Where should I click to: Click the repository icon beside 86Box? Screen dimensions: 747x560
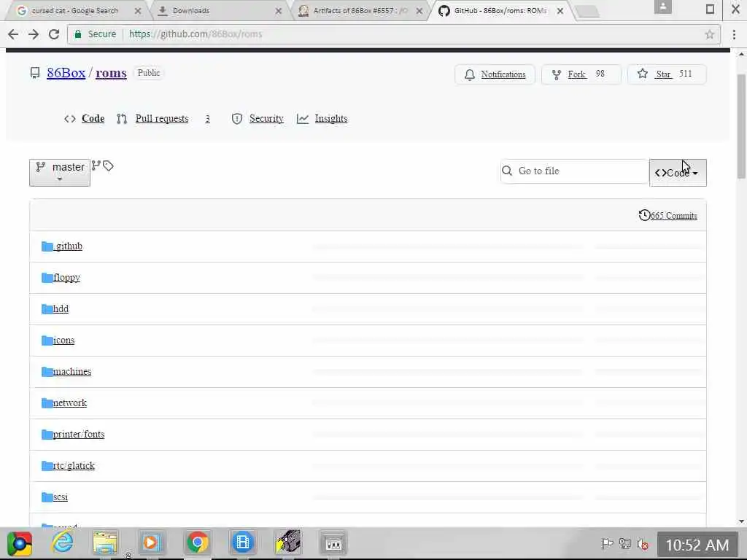(35, 73)
